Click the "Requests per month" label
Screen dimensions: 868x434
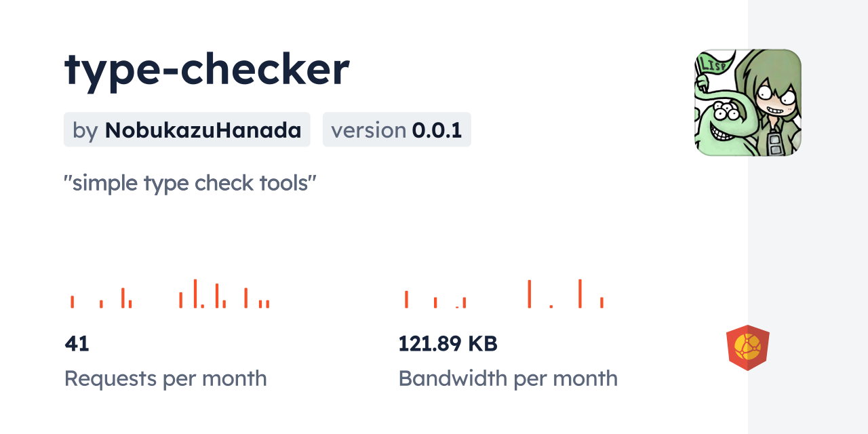(165, 378)
